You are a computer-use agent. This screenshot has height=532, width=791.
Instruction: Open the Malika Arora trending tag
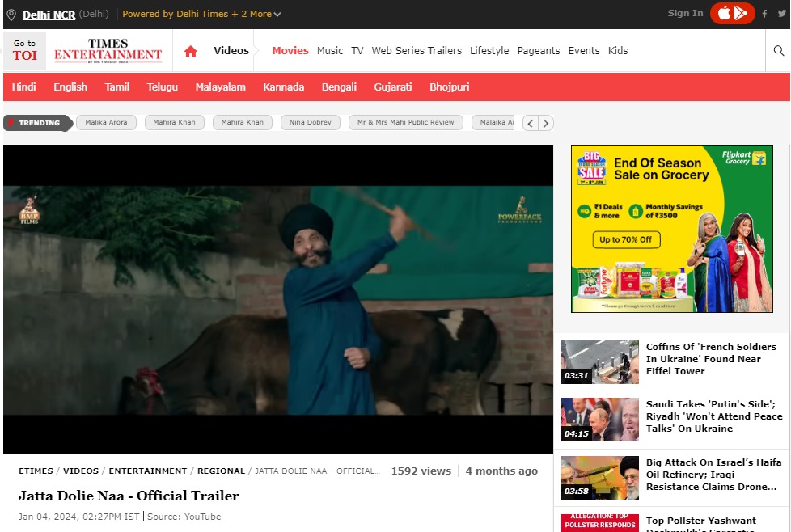[x=106, y=122]
